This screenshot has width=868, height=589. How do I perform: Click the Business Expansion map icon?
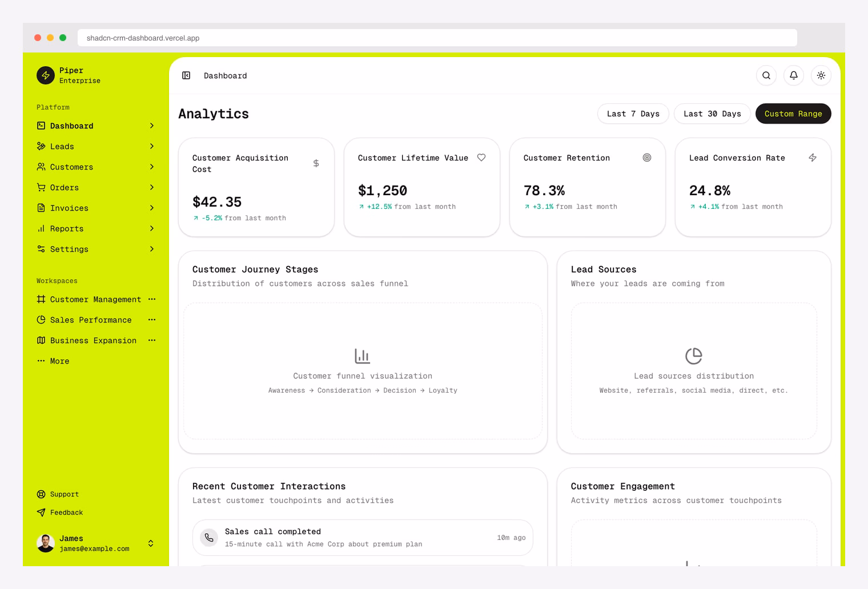(x=41, y=340)
